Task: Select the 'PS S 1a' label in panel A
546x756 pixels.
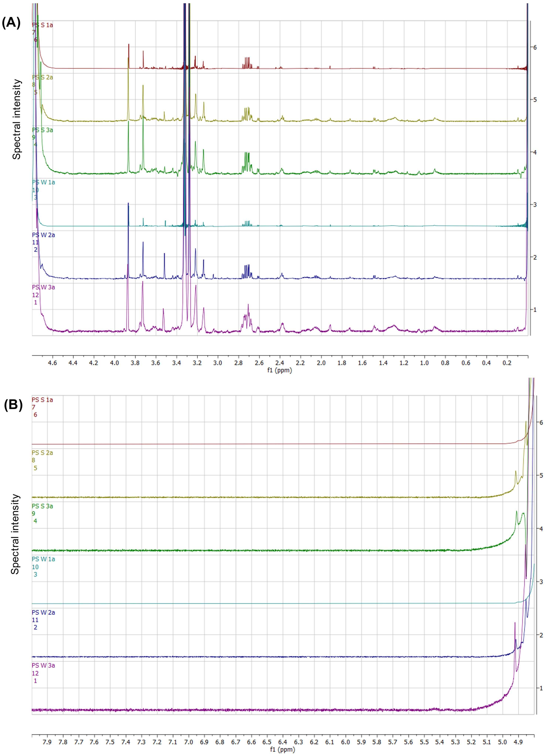Action: [42, 25]
